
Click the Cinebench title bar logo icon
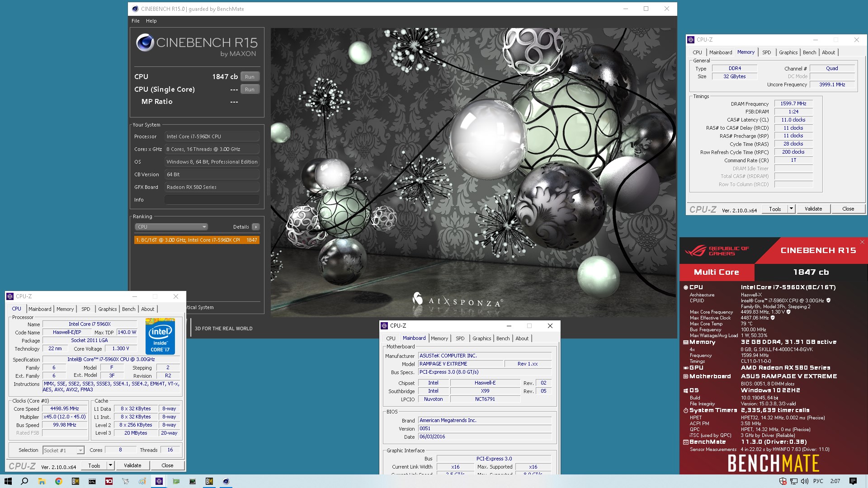tap(135, 9)
